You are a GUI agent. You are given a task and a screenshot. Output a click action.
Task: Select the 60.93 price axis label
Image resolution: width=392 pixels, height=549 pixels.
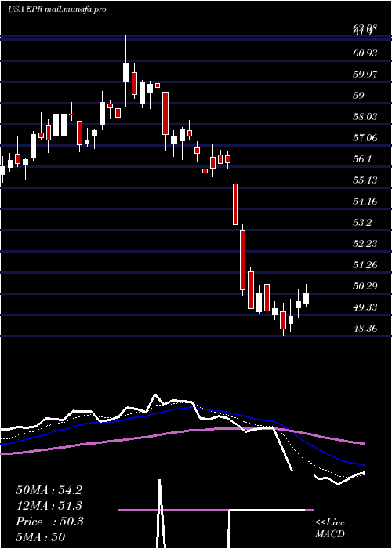tap(365, 53)
